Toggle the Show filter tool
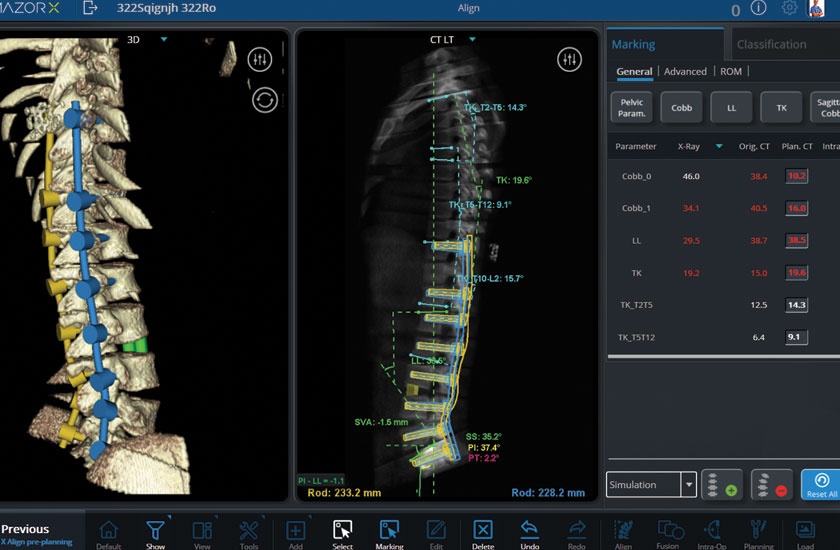The height and width of the screenshot is (550, 840). click(x=156, y=532)
